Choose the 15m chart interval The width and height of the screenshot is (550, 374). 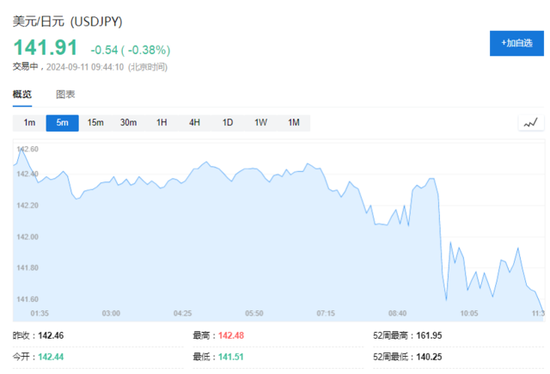(x=95, y=123)
